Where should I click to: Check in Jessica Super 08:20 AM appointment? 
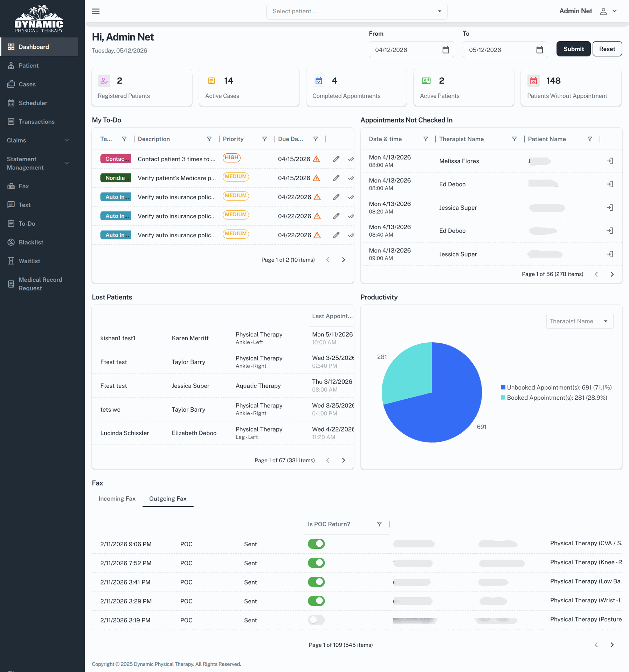coord(610,208)
